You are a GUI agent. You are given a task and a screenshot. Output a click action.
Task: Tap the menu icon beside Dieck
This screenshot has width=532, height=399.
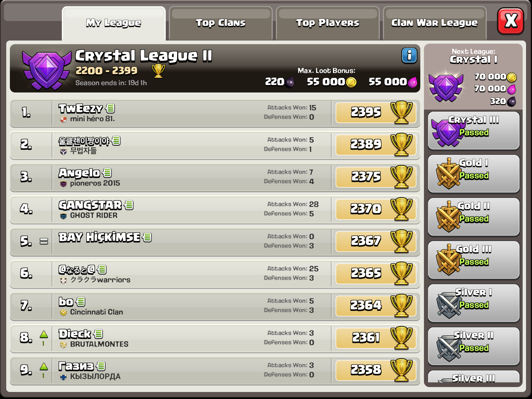click(98, 334)
